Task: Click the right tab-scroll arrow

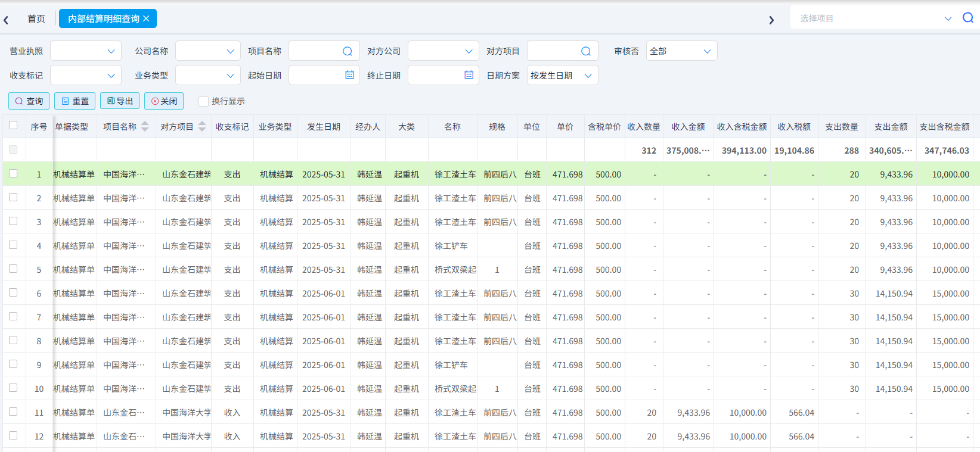Action: tap(771, 20)
